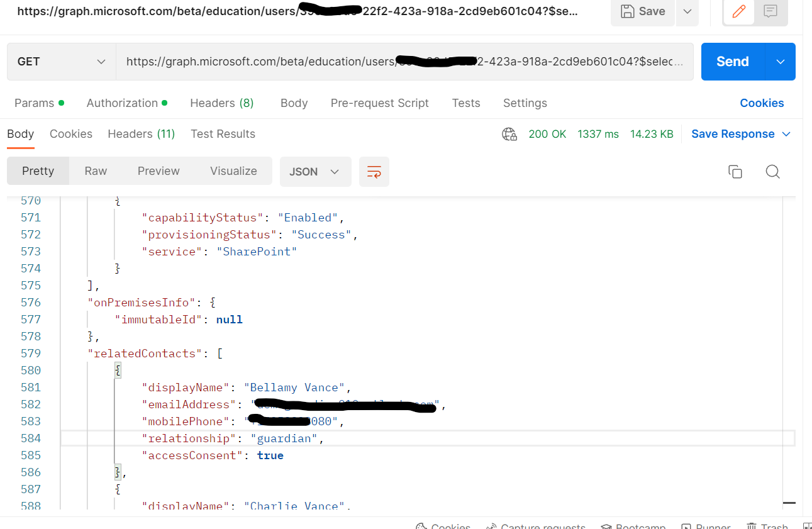812x529 pixels.
Task: Switch to the Raw response view
Action: (x=95, y=170)
